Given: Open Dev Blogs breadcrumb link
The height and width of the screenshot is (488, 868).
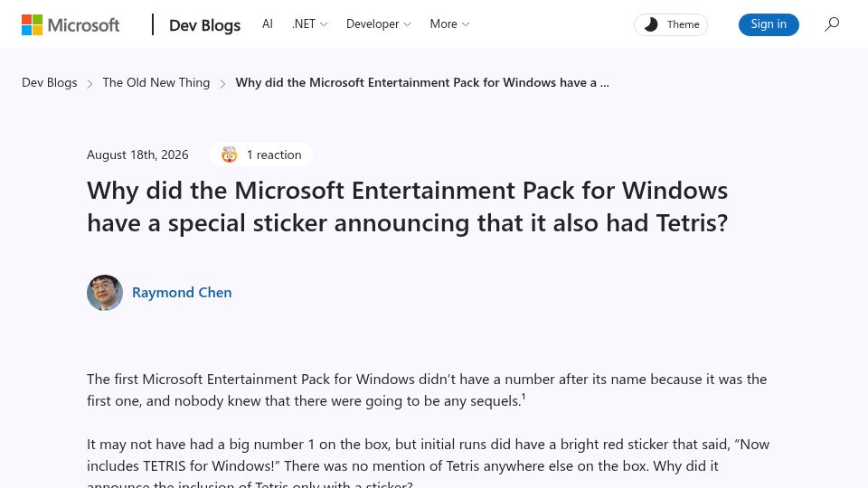Looking at the screenshot, I should click(x=49, y=82).
